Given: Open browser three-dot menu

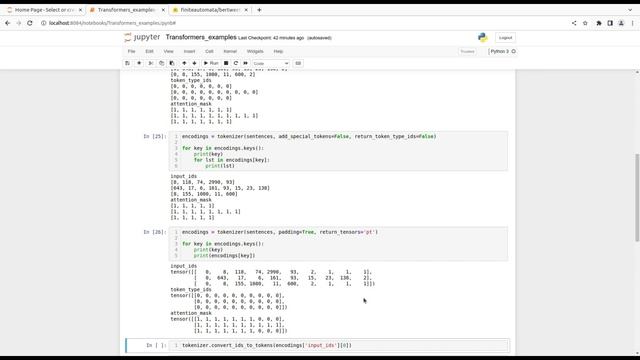Looking at the screenshot, I should pyautogui.click(x=633, y=23).
